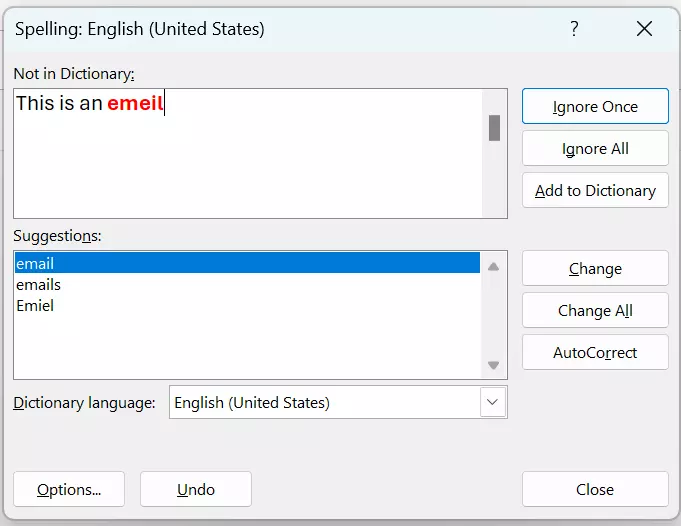Viewport: 681px width, 526px height.
Task: Apply Change All to misspellings
Action: click(x=595, y=310)
